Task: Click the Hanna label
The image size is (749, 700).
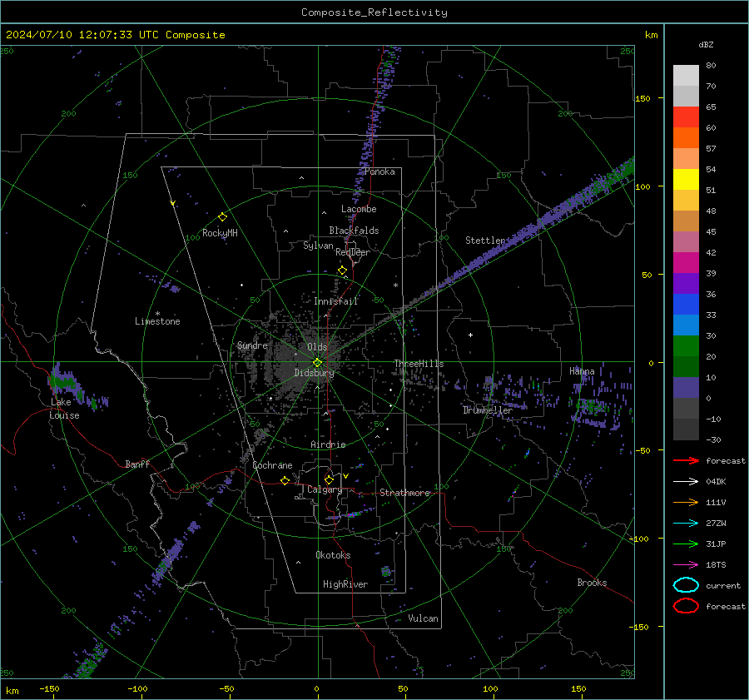Action: [582, 371]
